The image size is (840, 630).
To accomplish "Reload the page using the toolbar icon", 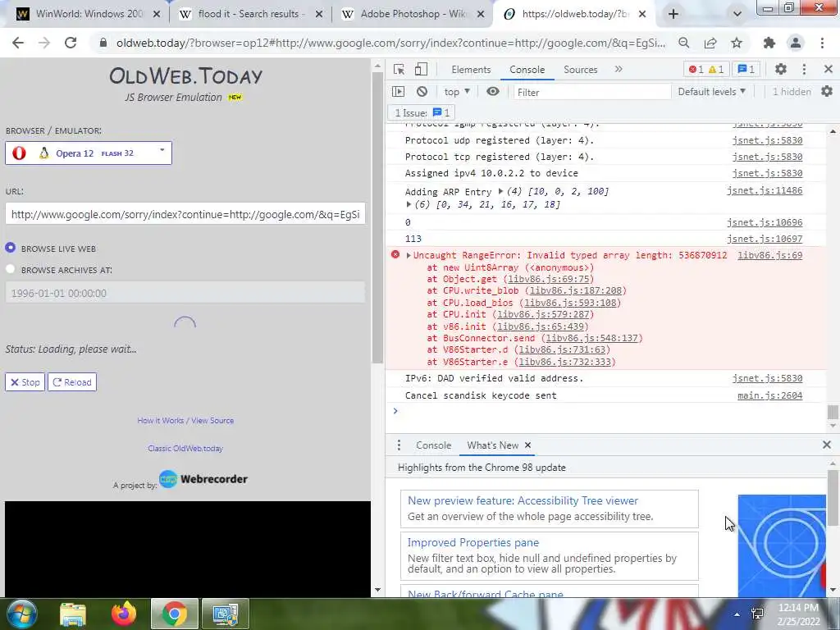I will pos(71,43).
